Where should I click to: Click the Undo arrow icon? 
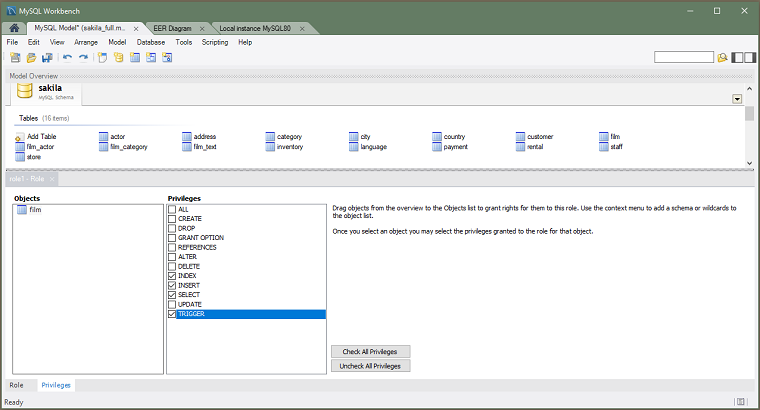pyautogui.click(x=68, y=57)
